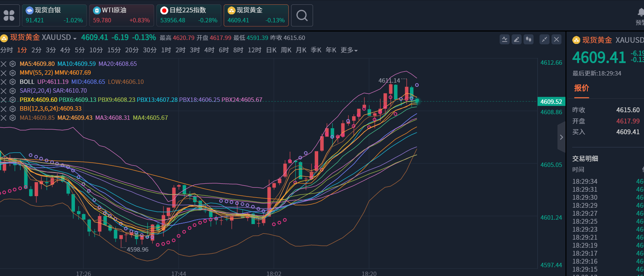Open settings gear for SAR(2,20,4) indicator
This screenshot has height=276, width=644.
[x=13, y=91]
